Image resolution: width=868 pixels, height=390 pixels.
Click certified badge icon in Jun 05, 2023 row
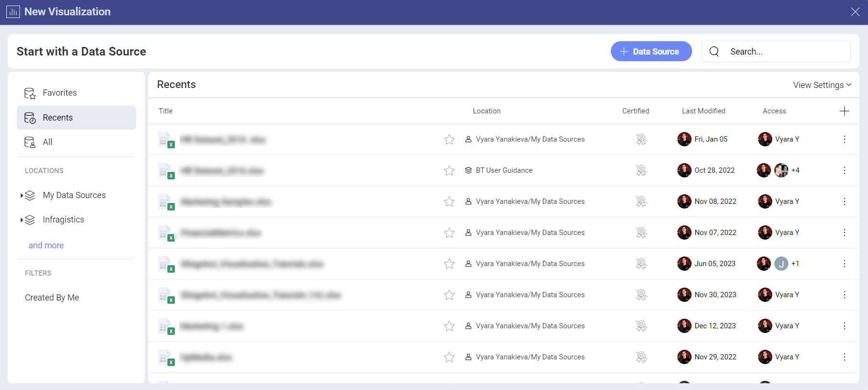point(641,264)
